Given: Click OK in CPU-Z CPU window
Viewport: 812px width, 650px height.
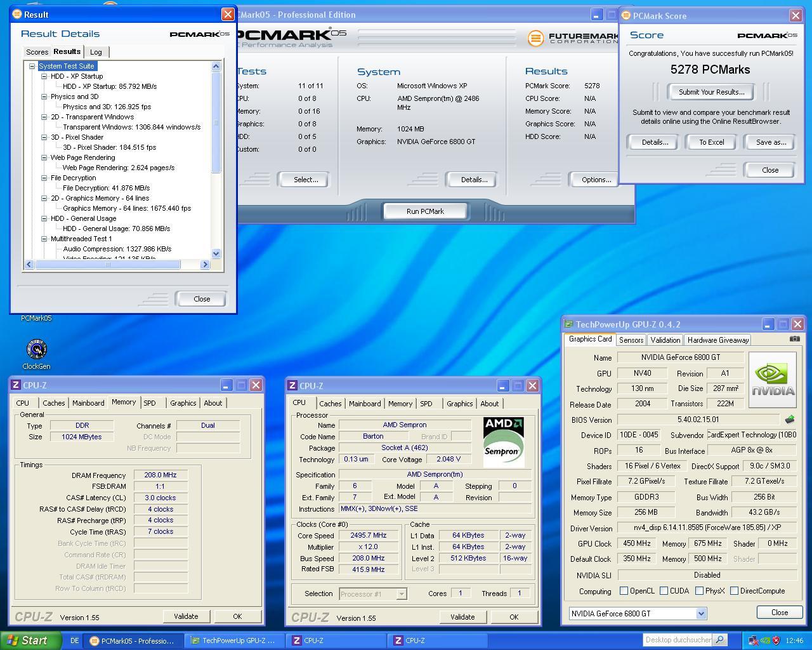Looking at the screenshot, I should coord(514,617).
